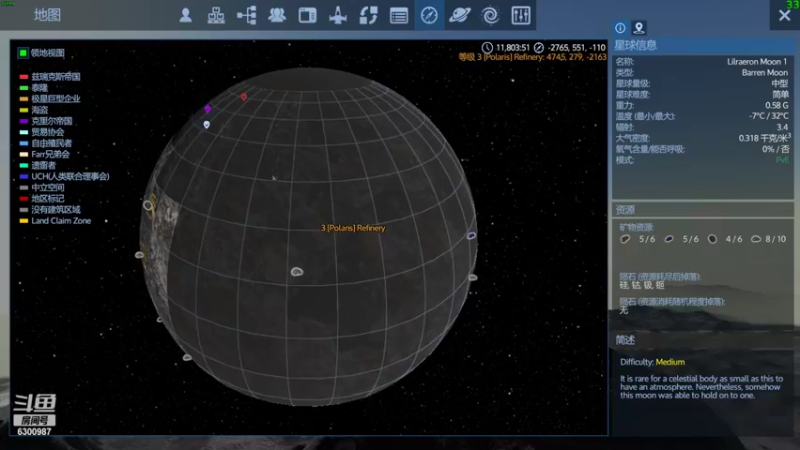
Task: Select the deposit marker near yellow claim zone
Action: 147,205
